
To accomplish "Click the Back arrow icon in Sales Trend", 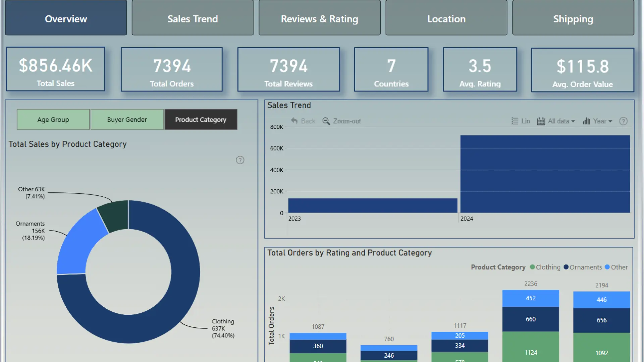I will tap(294, 121).
